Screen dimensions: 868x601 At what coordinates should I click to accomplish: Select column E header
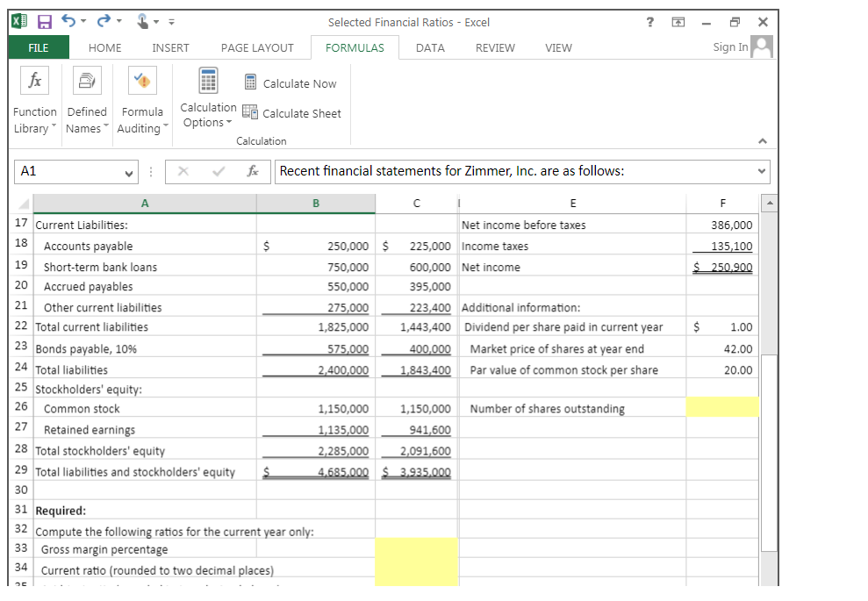pos(573,204)
